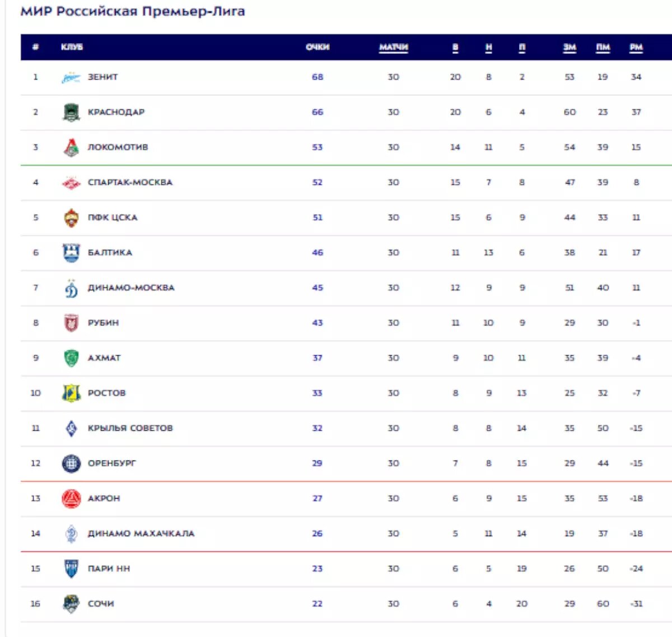Select the PFC CSKA crest

[x=71, y=217]
